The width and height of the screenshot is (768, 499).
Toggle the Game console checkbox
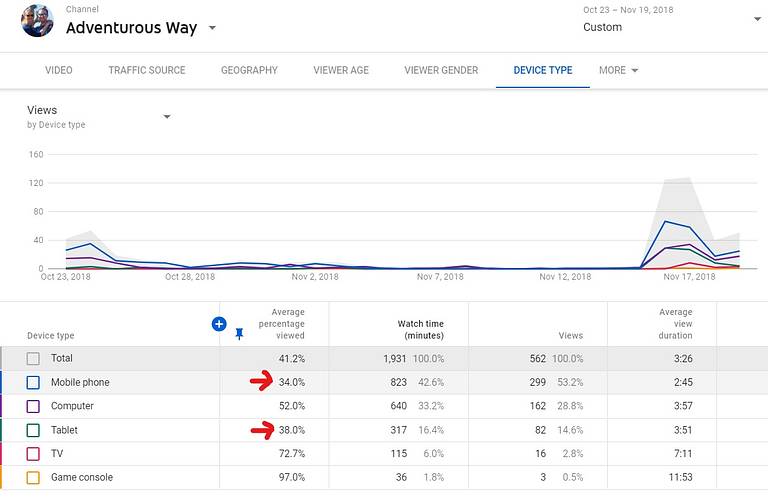point(33,477)
